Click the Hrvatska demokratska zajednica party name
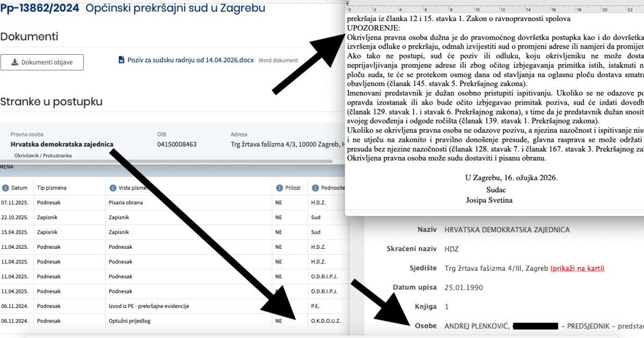644x338 pixels. coord(62,144)
